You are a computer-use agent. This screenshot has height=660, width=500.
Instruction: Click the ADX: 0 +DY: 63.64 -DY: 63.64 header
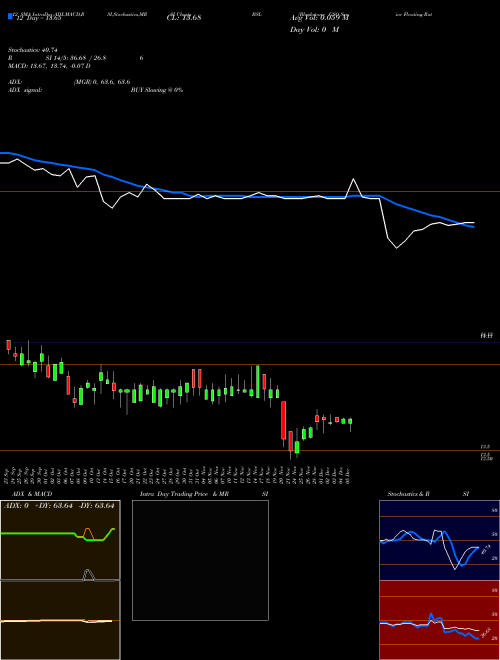pyautogui.click(x=59, y=506)
